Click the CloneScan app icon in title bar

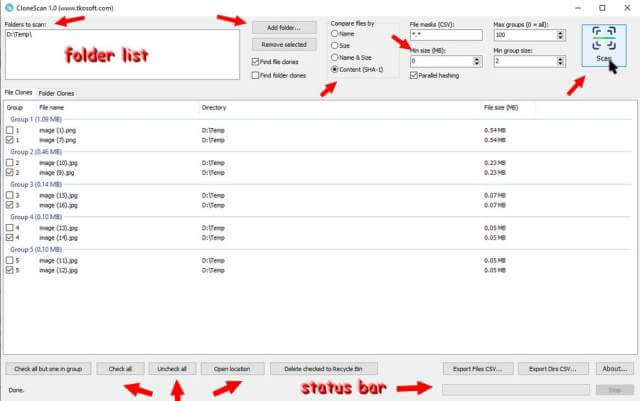point(9,8)
